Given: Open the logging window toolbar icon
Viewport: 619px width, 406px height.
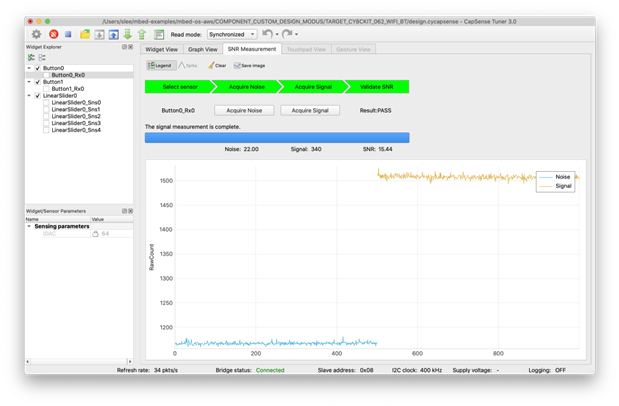Looking at the screenshot, I should [x=159, y=35].
